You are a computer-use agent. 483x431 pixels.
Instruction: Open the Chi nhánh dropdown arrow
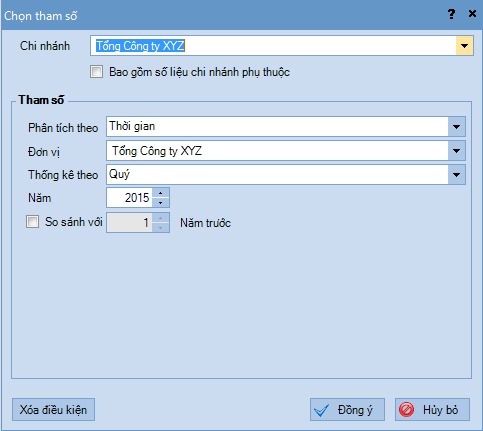click(464, 46)
